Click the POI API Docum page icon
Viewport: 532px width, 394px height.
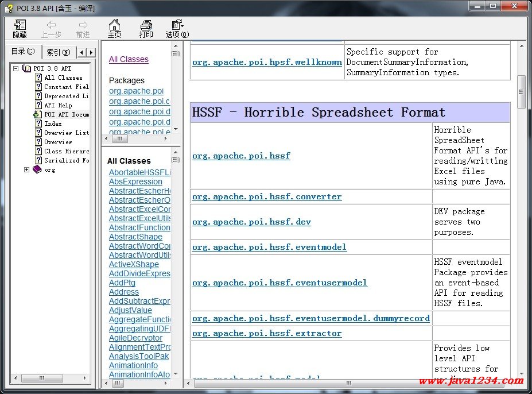(x=38, y=114)
